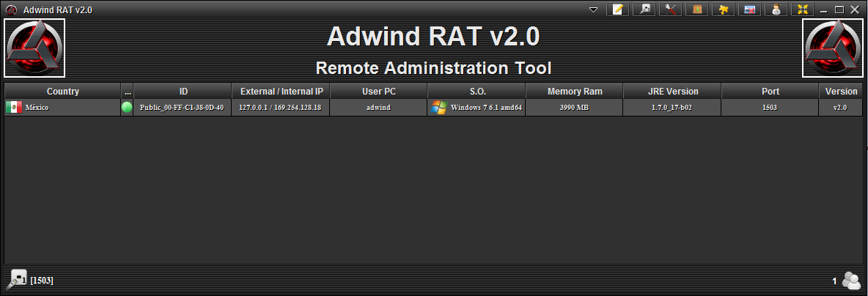This screenshot has height=296, width=868.
Task: Sort by the User PC column header
Action: pyautogui.click(x=378, y=92)
